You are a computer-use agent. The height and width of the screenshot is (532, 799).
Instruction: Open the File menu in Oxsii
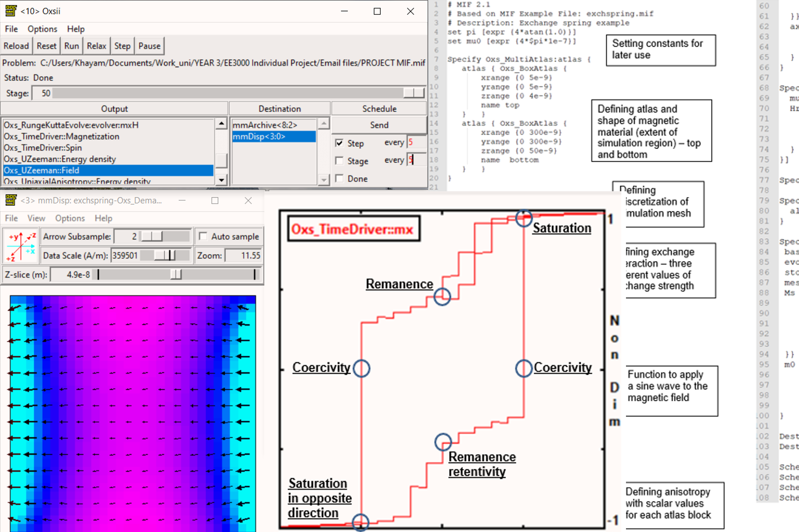coord(11,29)
